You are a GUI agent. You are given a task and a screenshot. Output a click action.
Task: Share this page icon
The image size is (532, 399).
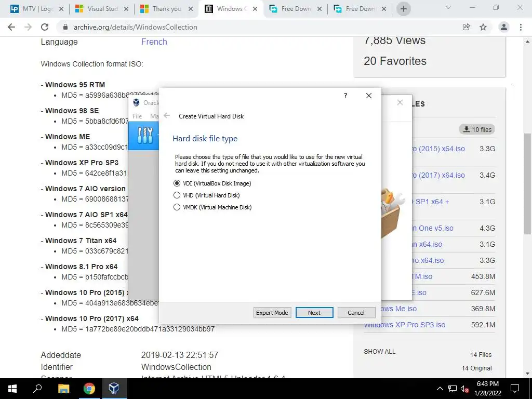(467, 27)
